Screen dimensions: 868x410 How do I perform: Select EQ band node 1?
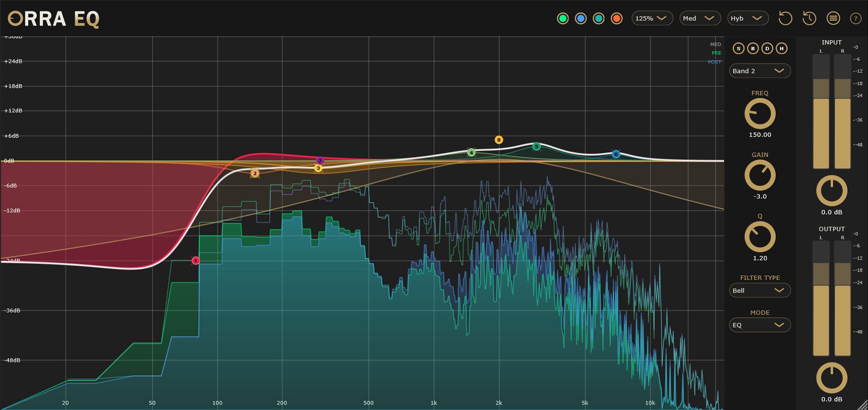click(195, 260)
